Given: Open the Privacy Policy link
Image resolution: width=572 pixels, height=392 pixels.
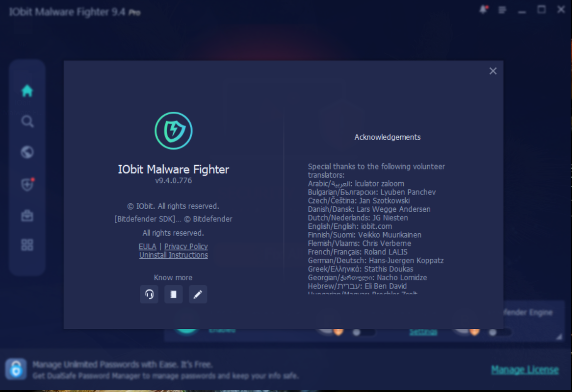Looking at the screenshot, I should click(x=186, y=246).
